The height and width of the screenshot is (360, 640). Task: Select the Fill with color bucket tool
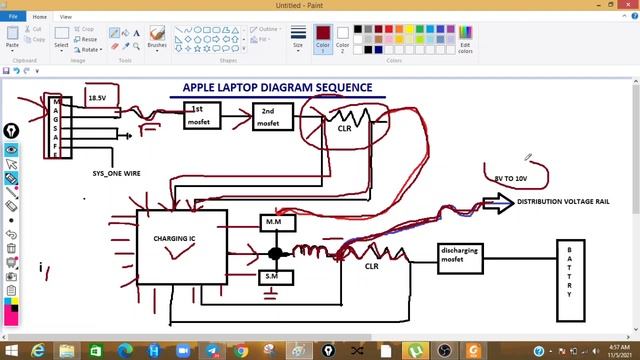point(126,33)
